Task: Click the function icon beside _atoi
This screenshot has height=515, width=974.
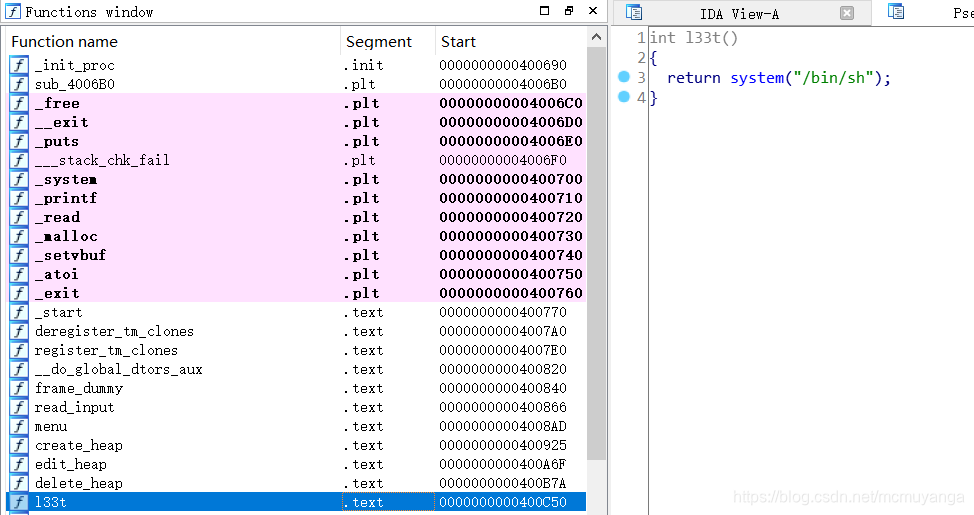Action: tap(19, 274)
